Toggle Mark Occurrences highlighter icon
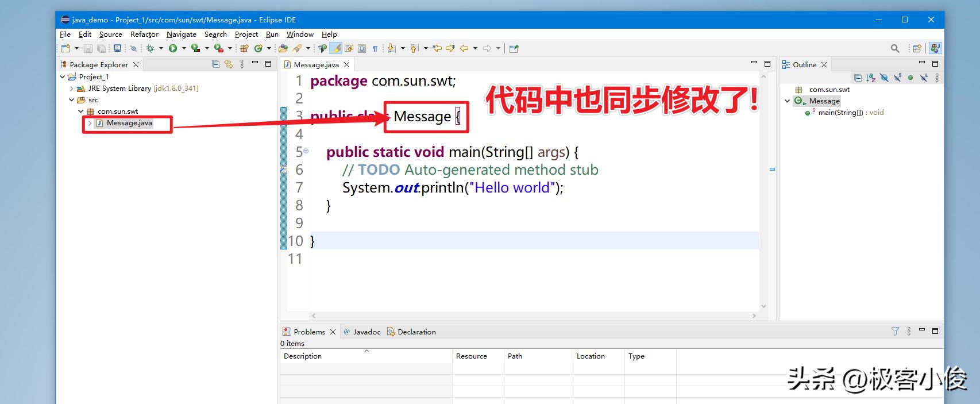Image resolution: width=980 pixels, height=404 pixels. (336, 48)
